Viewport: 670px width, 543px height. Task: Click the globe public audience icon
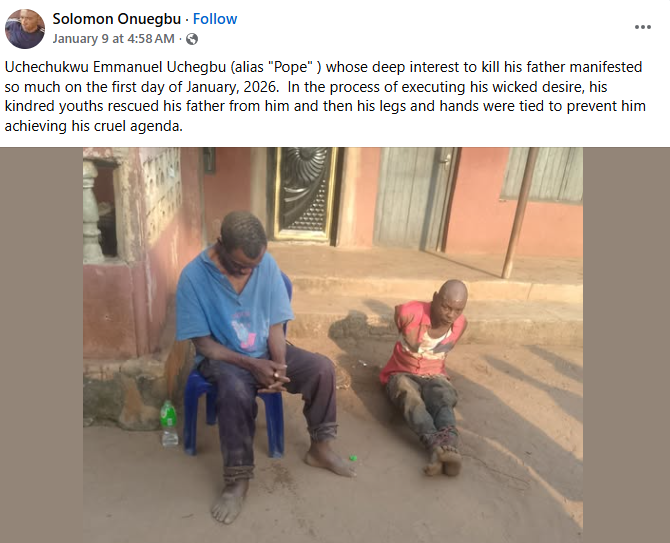pos(192,39)
